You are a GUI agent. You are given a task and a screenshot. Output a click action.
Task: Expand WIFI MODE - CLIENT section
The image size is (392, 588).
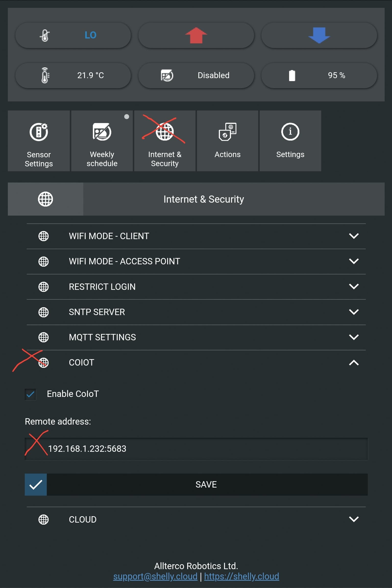pos(196,236)
